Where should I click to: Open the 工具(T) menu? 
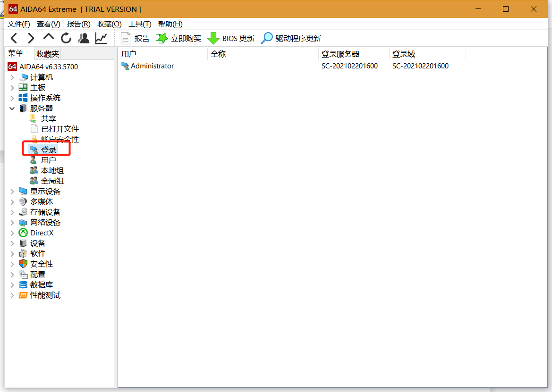pyautogui.click(x=140, y=24)
